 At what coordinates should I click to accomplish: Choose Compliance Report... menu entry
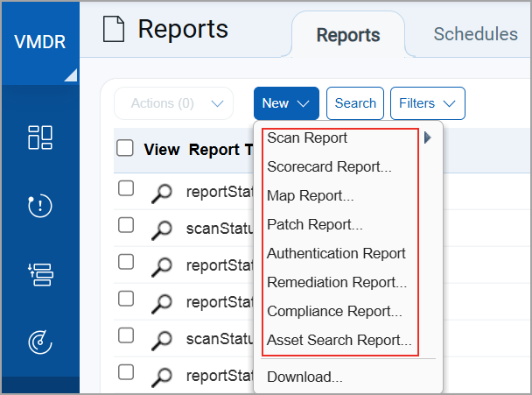click(x=334, y=311)
